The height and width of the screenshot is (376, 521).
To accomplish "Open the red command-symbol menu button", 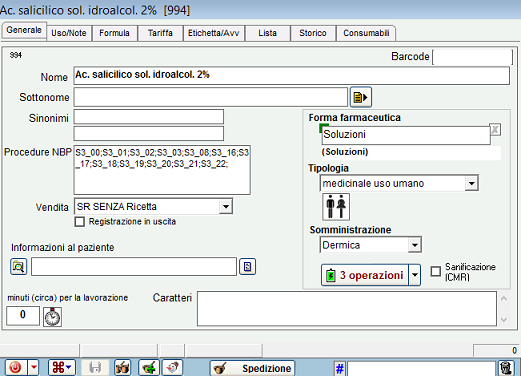I will [62, 368].
